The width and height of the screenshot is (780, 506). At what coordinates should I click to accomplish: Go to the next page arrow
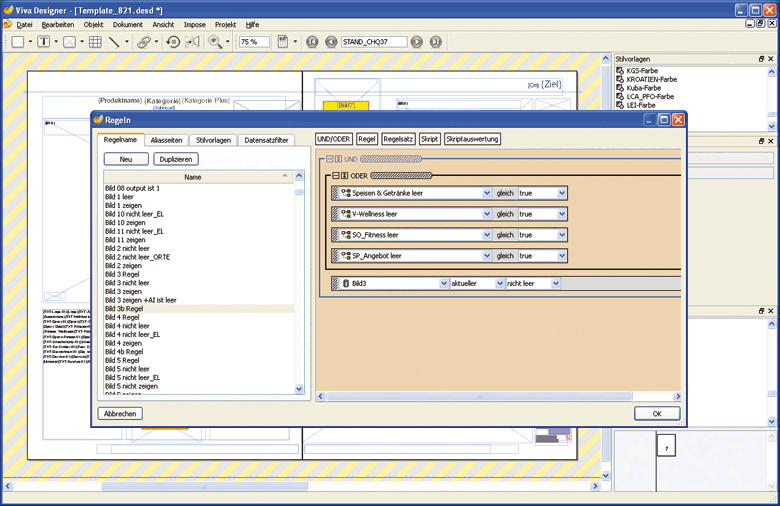click(x=417, y=42)
